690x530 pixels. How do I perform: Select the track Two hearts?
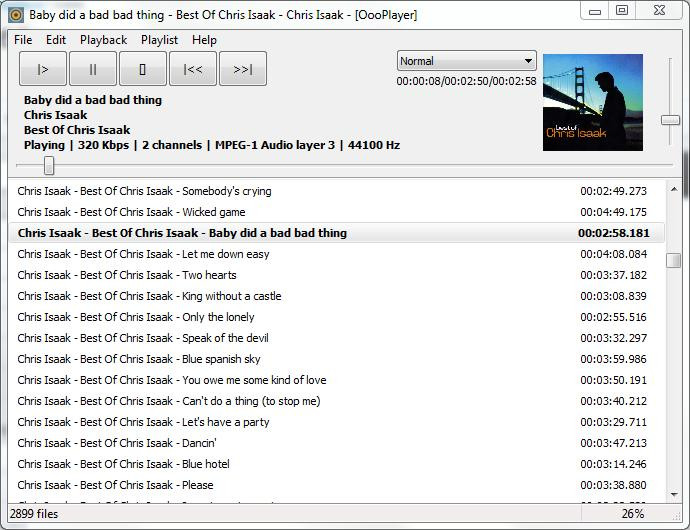(x=337, y=275)
